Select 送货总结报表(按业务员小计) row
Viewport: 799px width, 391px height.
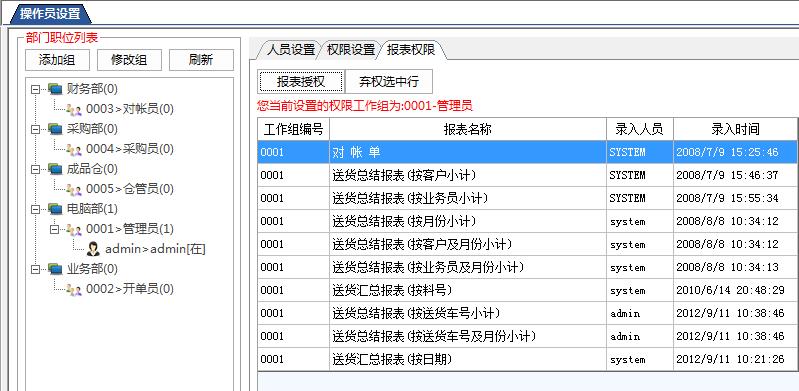coord(527,198)
